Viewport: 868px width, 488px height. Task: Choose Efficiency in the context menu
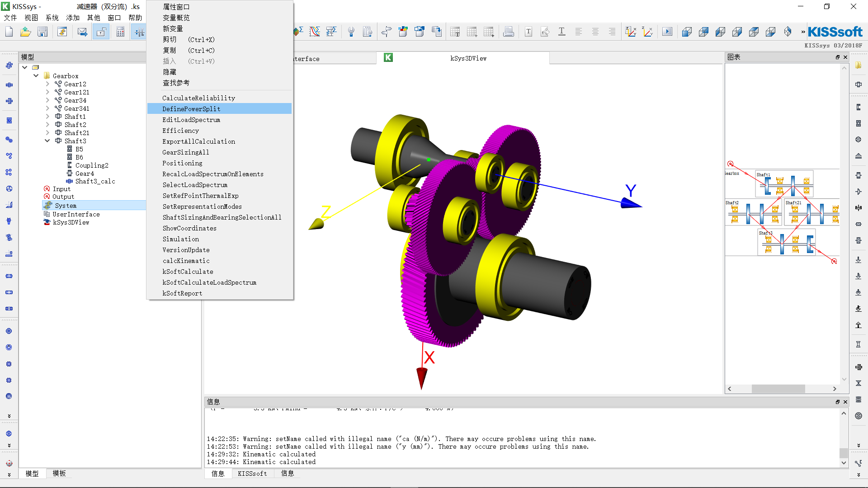(x=219, y=131)
